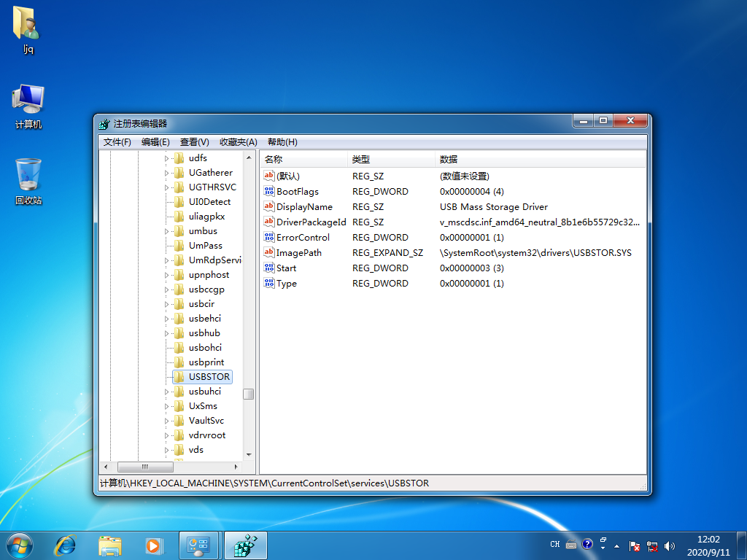Open Internet Explorer from the taskbar
This screenshot has height=560, width=747.
tap(65, 545)
